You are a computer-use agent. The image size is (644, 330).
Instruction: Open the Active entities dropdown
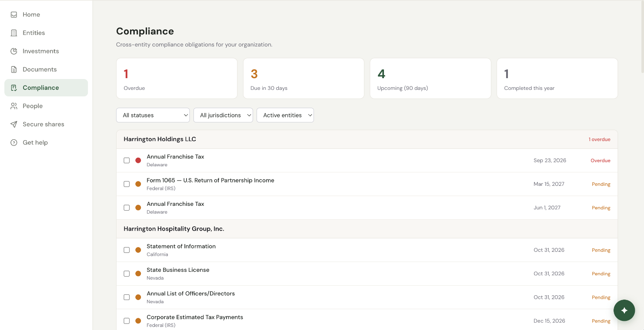tap(285, 115)
